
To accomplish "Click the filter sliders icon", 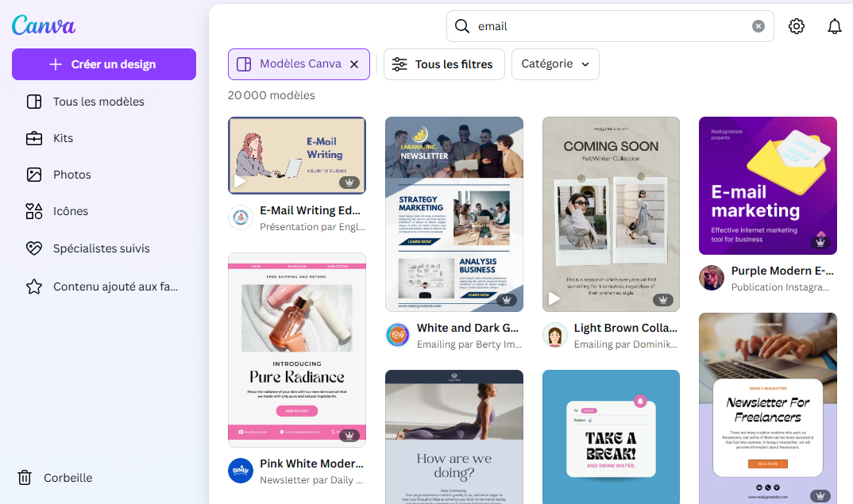I will pos(399,64).
